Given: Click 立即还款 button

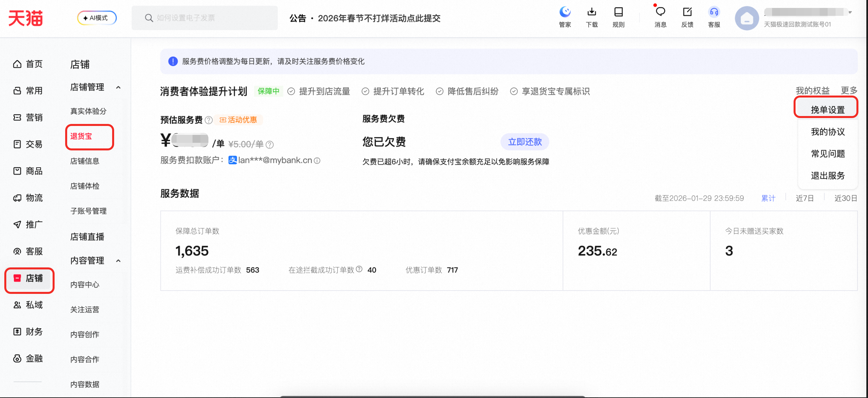Looking at the screenshot, I should pos(525,142).
